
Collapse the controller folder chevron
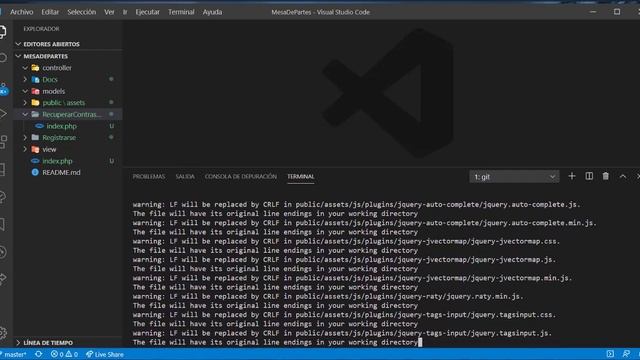click(x=25, y=68)
